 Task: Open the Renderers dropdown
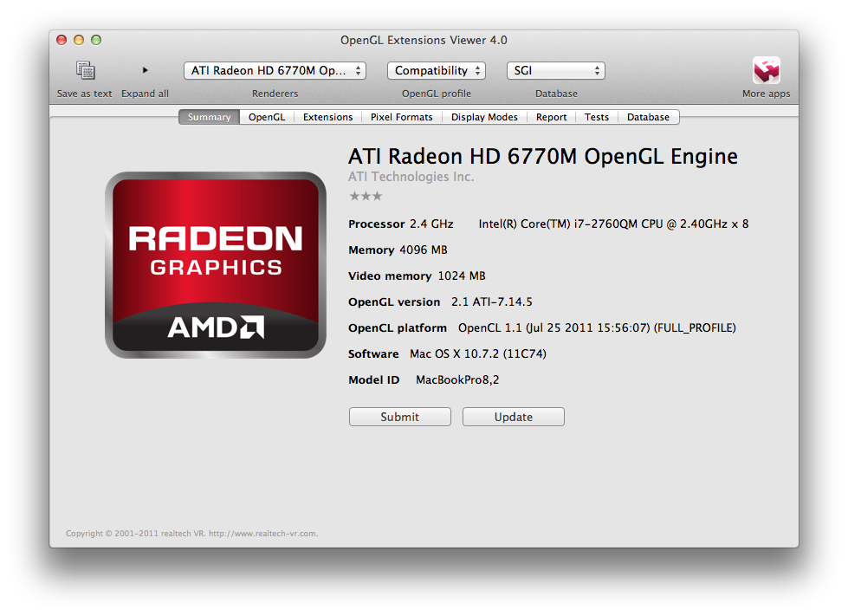(275, 71)
